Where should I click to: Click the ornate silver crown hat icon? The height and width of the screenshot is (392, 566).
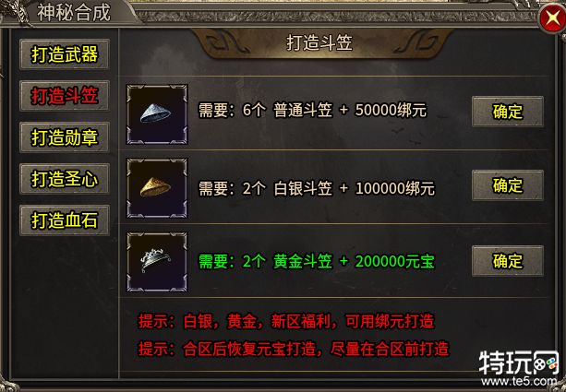(157, 262)
